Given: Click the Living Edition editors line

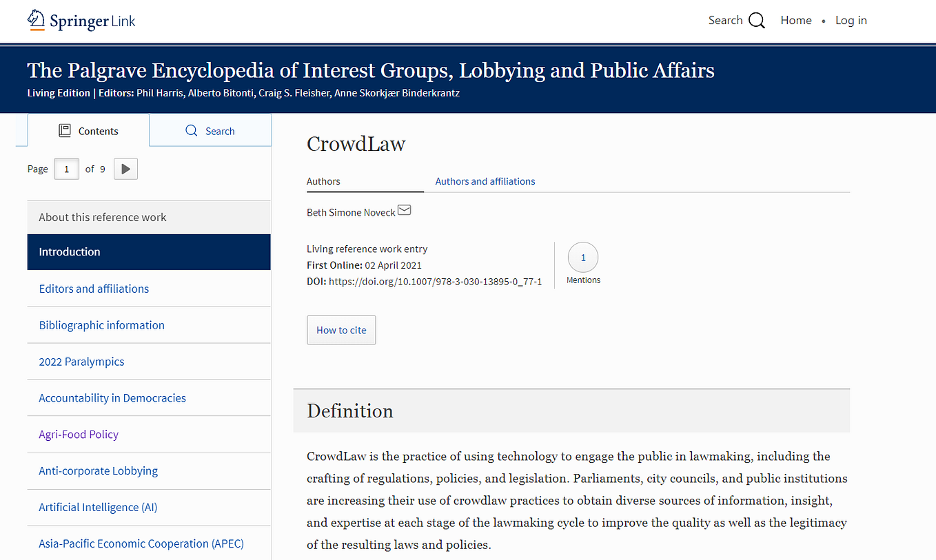Looking at the screenshot, I should (x=243, y=93).
